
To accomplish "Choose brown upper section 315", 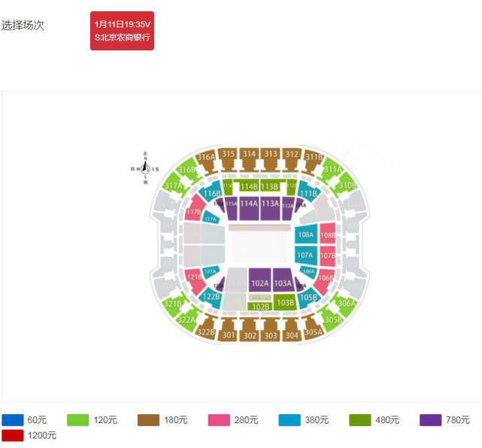I will tap(229, 158).
